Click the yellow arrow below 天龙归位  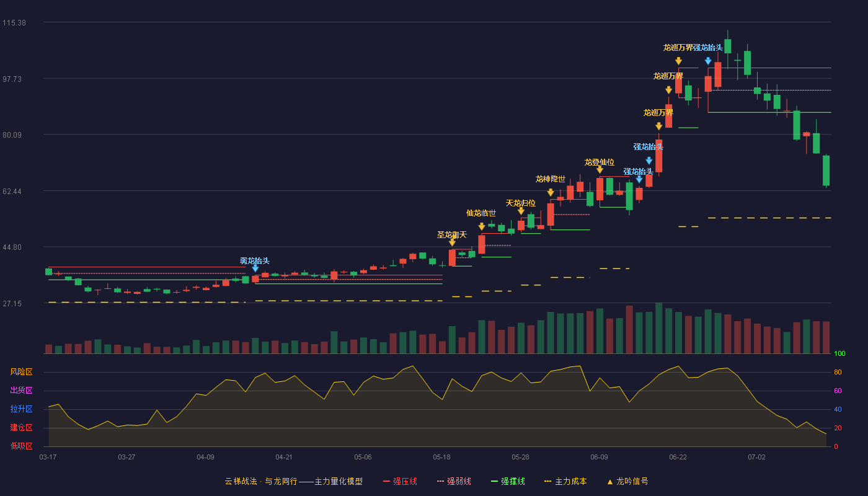pyautogui.click(x=521, y=211)
